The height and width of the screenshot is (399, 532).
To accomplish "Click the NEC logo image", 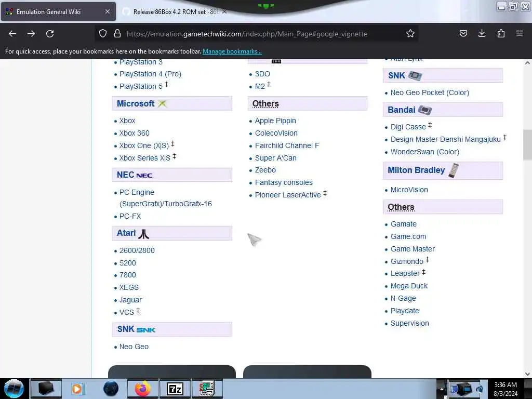I will click(144, 175).
